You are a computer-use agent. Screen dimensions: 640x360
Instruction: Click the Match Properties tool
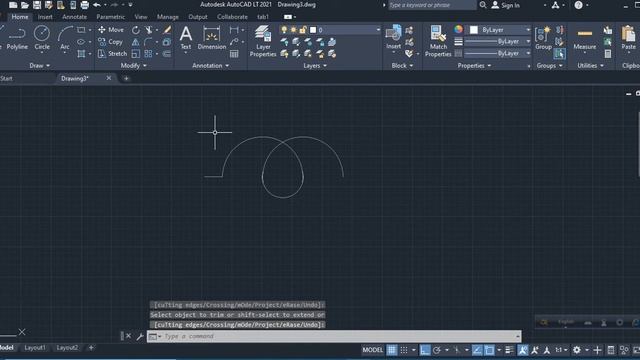click(438, 41)
